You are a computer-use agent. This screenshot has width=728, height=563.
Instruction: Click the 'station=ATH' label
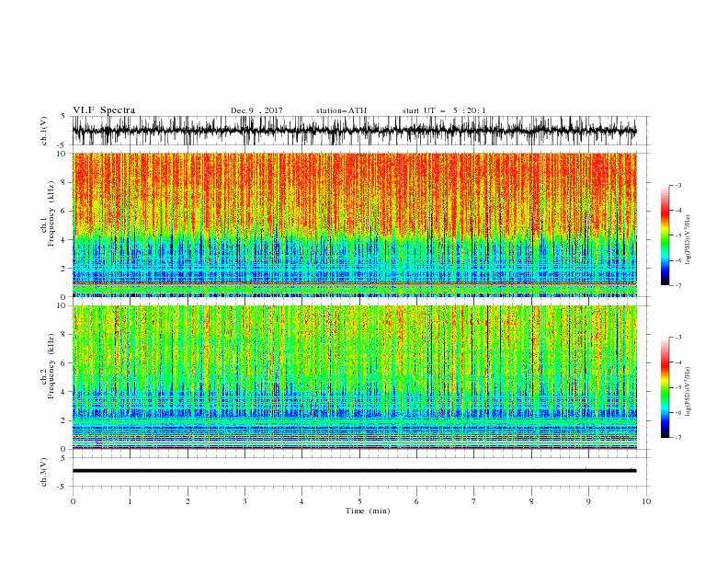click(341, 110)
